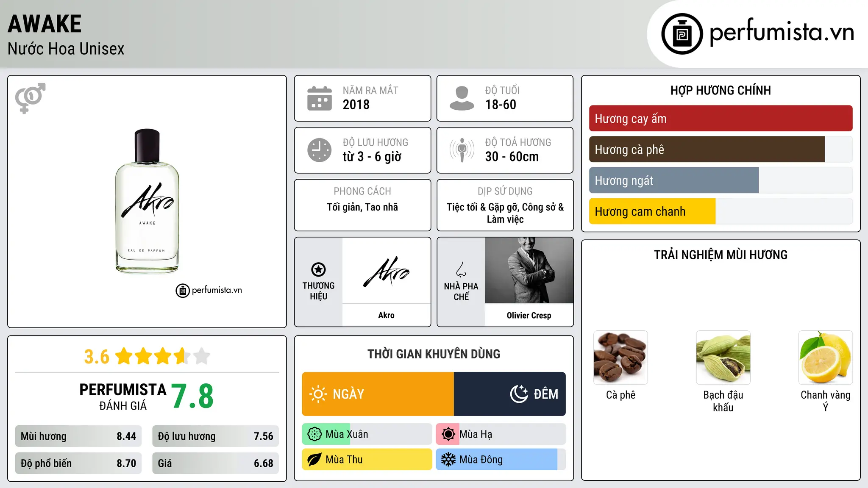Click the perfumista.vn site name in header

pos(782,32)
